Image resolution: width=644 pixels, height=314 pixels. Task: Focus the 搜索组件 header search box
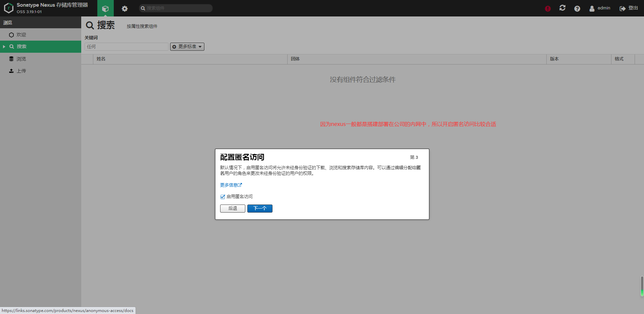tap(176, 8)
